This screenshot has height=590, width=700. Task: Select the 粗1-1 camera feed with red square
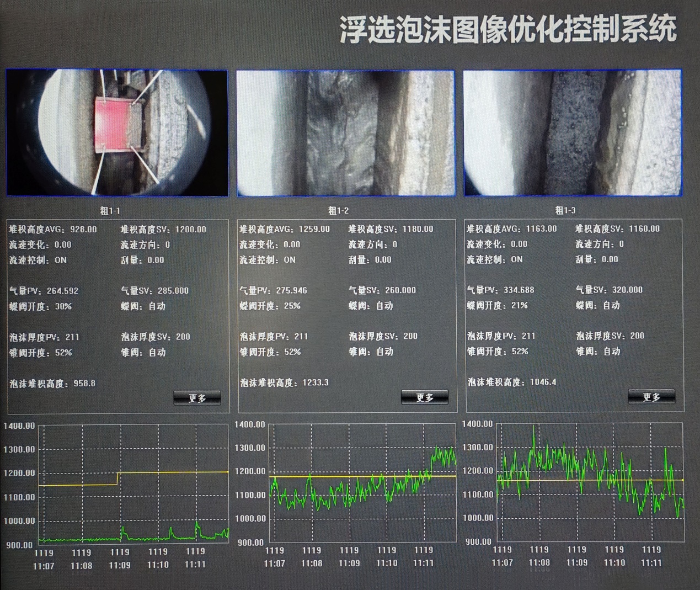click(117, 132)
